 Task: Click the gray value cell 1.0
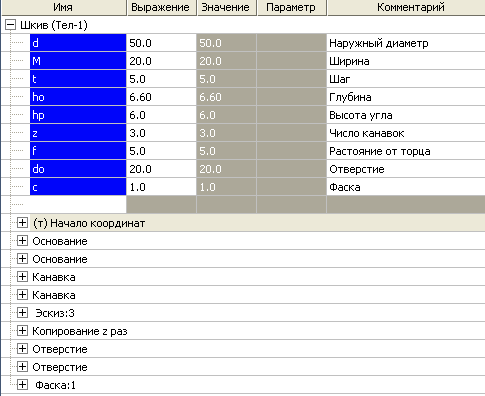226,187
